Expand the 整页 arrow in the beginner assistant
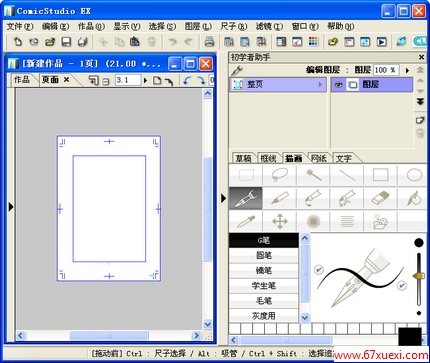The image size is (430, 363). tap(320, 85)
